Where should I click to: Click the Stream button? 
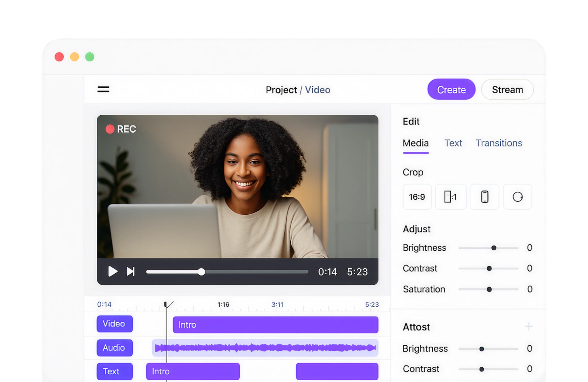(x=507, y=89)
